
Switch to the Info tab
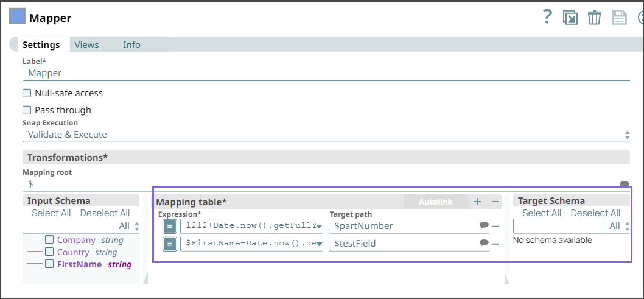[x=132, y=45]
